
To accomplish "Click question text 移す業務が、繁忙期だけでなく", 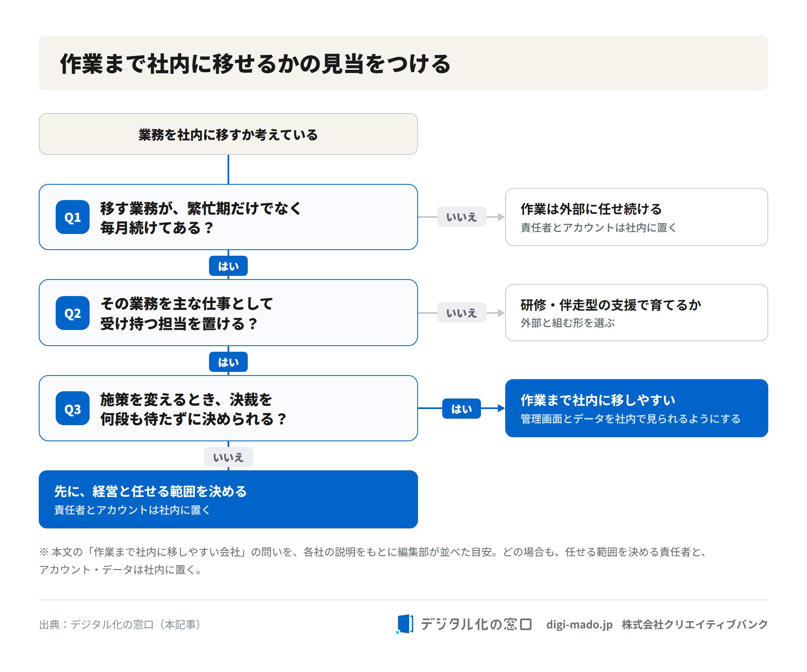I will pyautogui.click(x=201, y=208).
